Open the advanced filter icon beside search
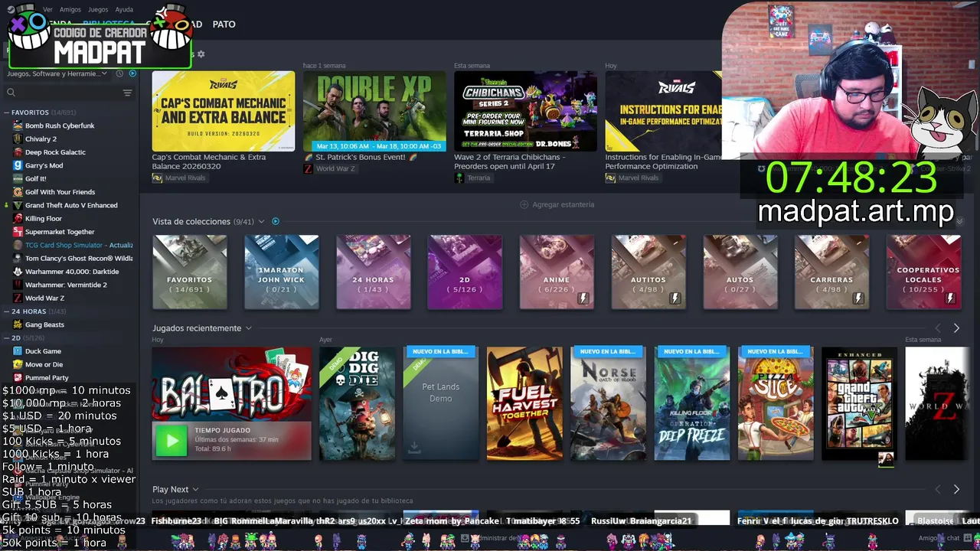This screenshot has height=551, width=980. (x=127, y=93)
